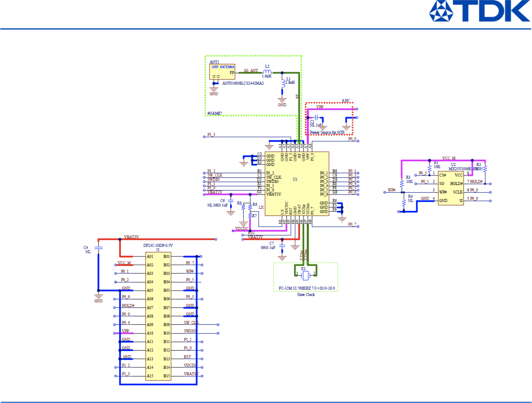The height and width of the screenshot is (403, 532).
Task: Click the 'DF23C-30DP-0.5V' connector part name
Action: click(158, 245)
